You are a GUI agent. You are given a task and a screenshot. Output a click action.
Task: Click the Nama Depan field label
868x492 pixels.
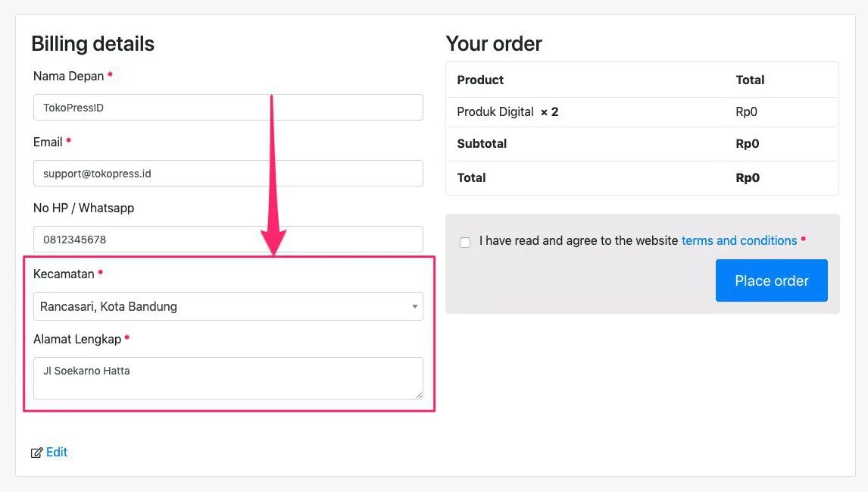(69, 76)
